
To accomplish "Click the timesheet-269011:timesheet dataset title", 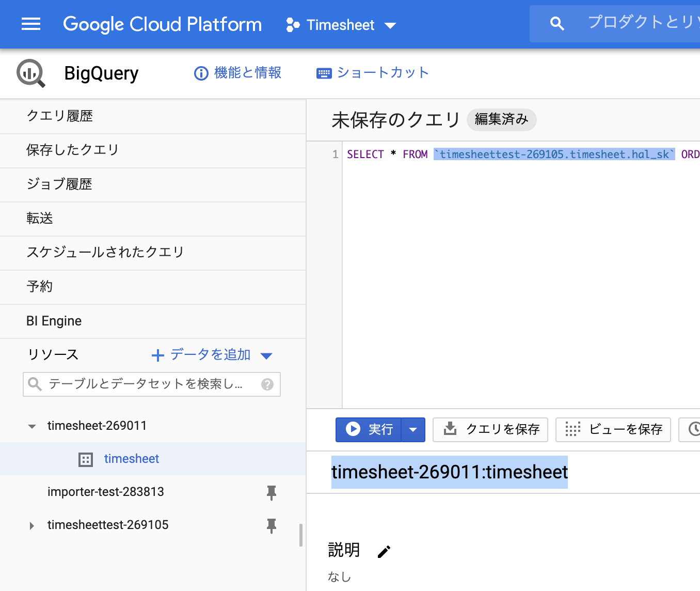I will [x=450, y=472].
